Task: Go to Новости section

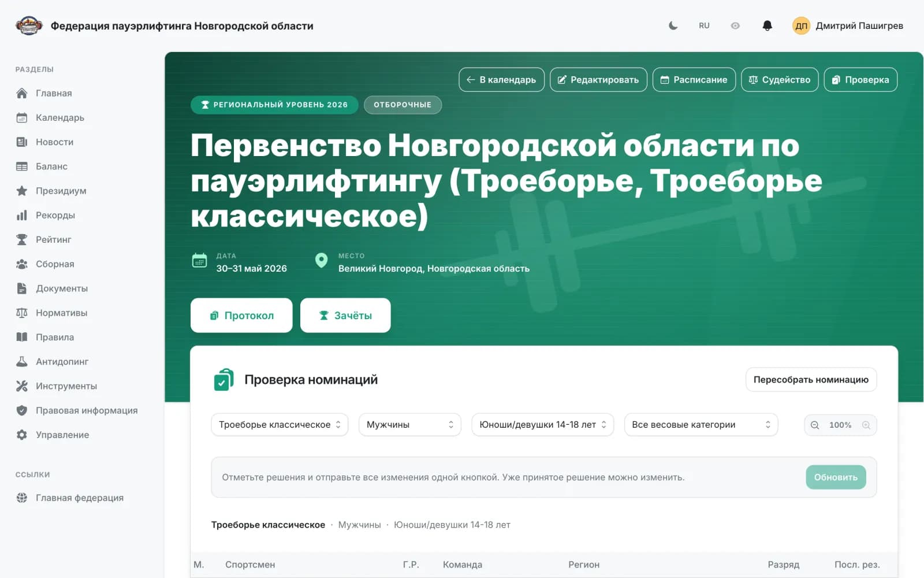Action: coord(54,142)
